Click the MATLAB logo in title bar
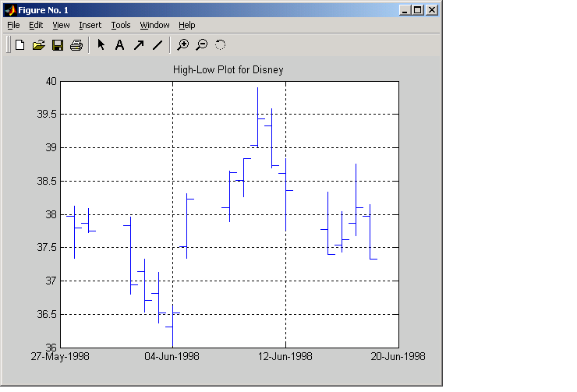Screen dimensions: 577x392 tap(10, 10)
